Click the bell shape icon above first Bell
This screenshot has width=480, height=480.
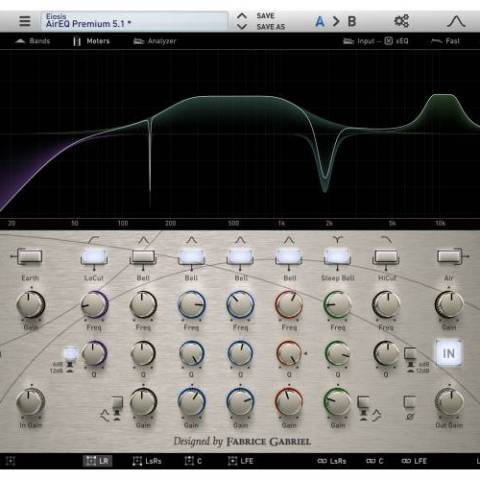tap(143, 240)
